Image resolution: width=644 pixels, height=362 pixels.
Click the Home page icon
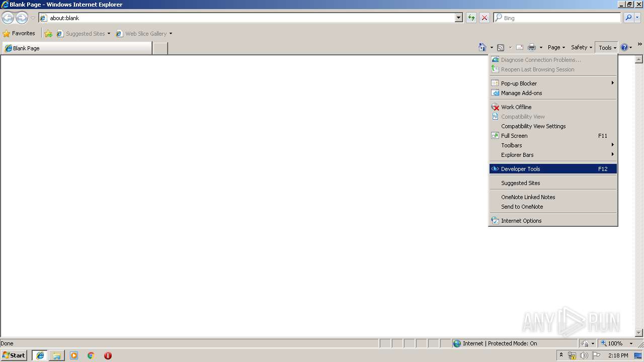click(x=482, y=47)
